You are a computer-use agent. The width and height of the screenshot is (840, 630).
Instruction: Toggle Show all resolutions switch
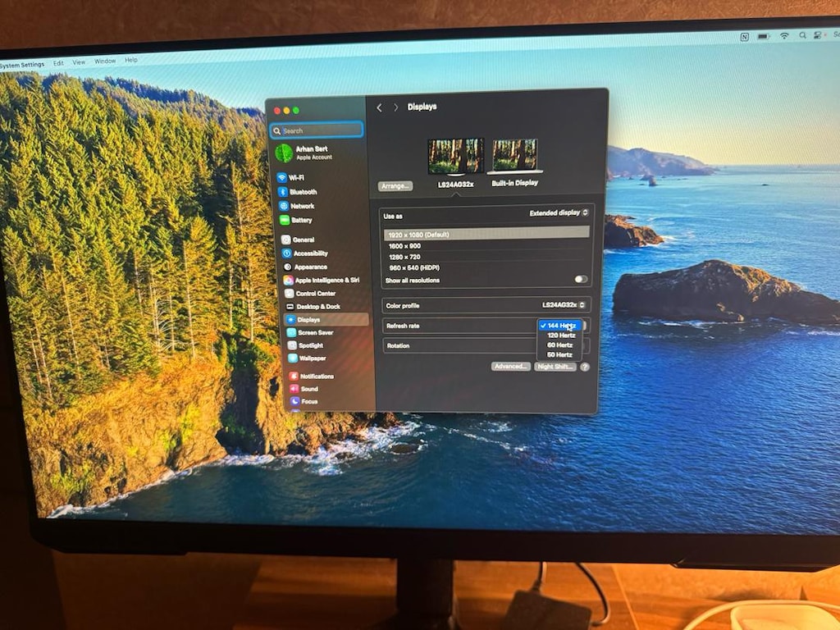(x=581, y=279)
